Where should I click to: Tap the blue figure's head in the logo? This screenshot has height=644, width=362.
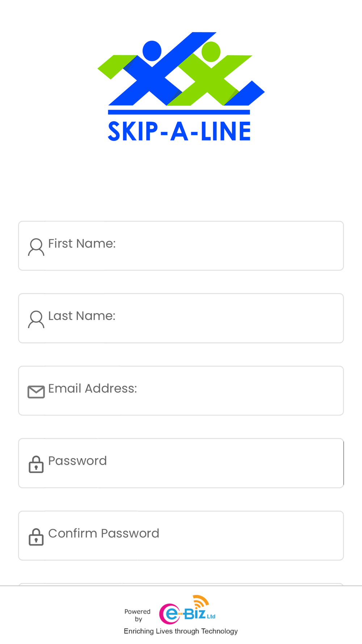[152, 51]
